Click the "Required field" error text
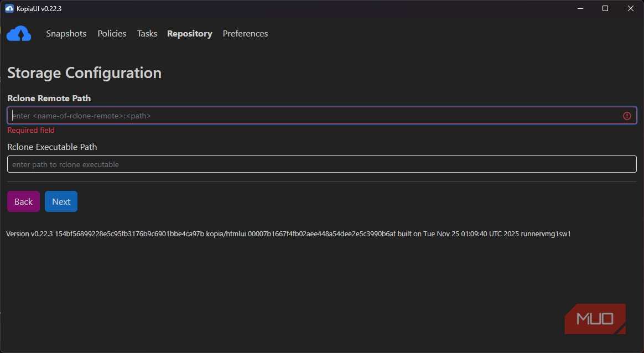This screenshot has height=353, width=644. tap(31, 130)
